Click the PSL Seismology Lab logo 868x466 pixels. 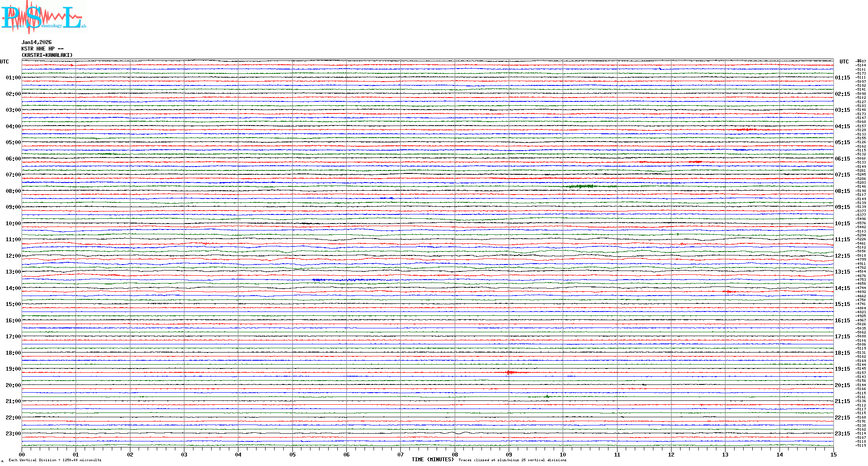tap(43, 17)
